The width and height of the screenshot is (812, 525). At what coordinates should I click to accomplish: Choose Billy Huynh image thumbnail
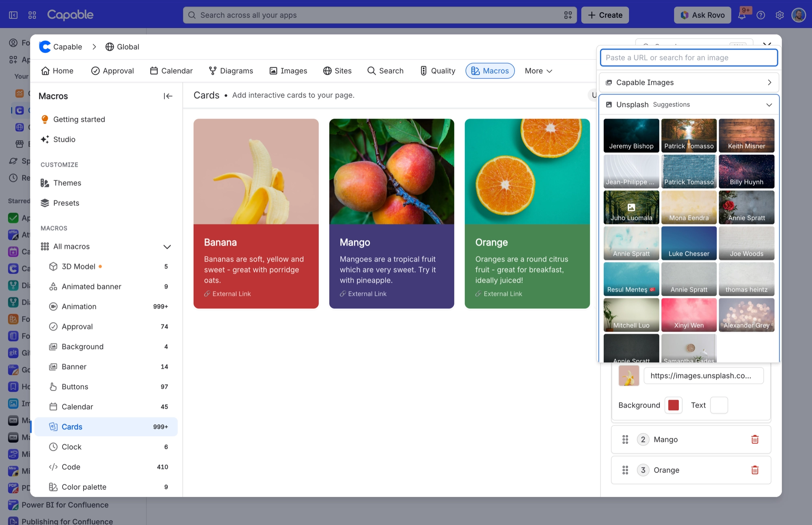pyautogui.click(x=746, y=171)
